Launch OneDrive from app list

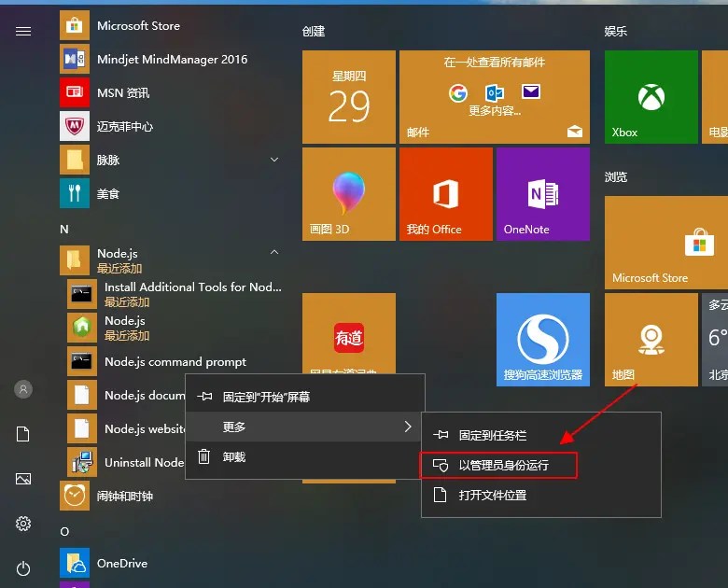(170, 563)
